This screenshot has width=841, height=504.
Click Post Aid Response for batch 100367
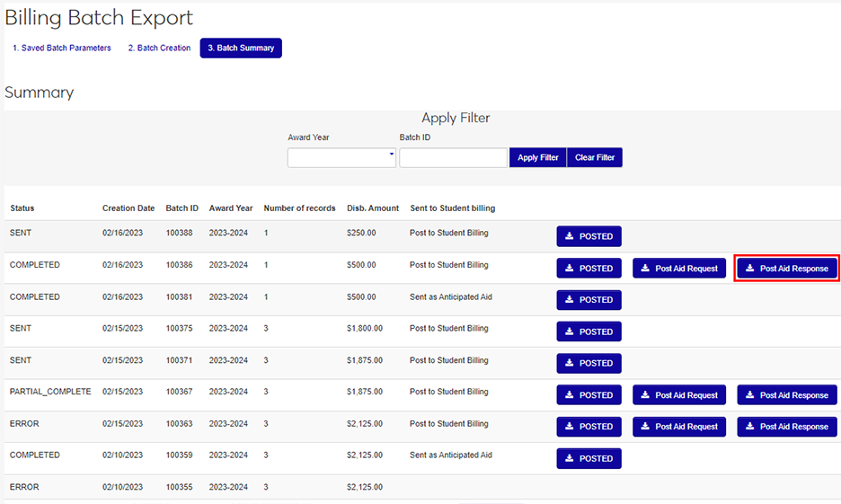pyautogui.click(x=787, y=395)
